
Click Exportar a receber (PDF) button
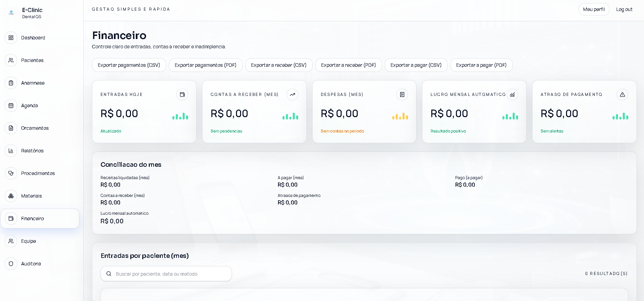tap(349, 65)
